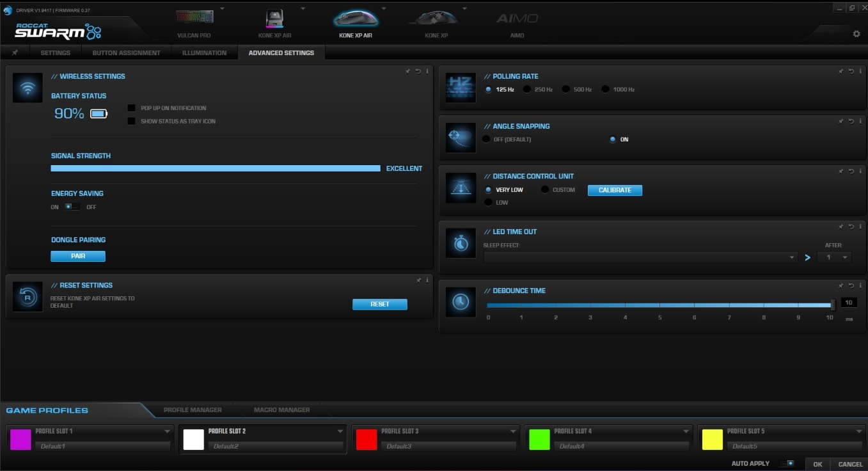Undo changes in Angle Snapping panel
The width and height of the screenshot is (868, 471).
(851, 121)
